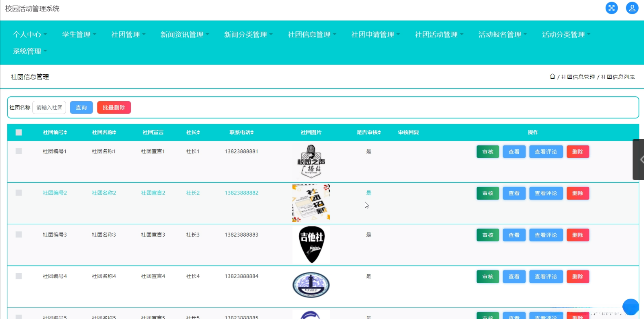Open the 活动分类管理 menu

coord(567,35)
